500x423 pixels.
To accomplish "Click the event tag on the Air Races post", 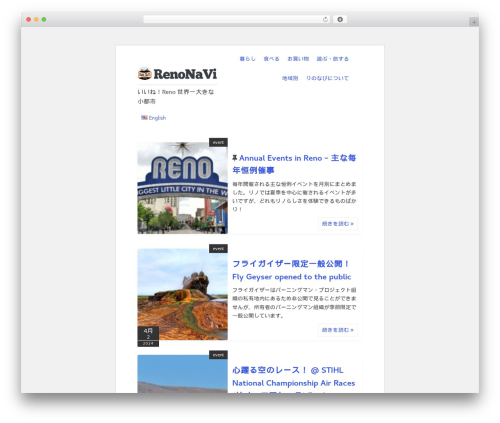I will point(218,355).
